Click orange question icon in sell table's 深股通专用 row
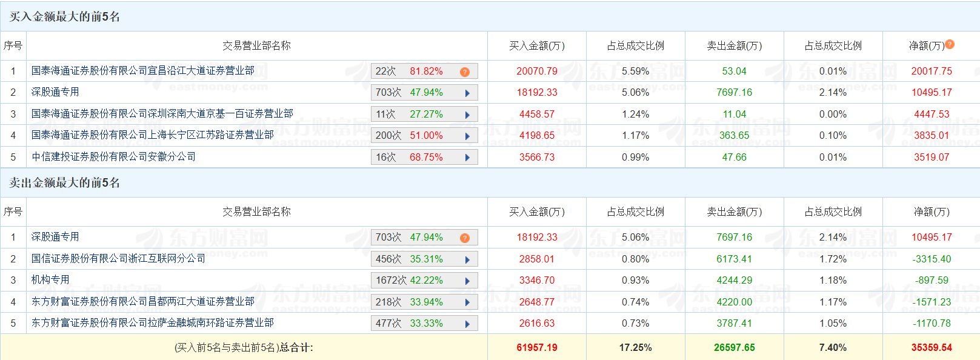 pos(465,238)
